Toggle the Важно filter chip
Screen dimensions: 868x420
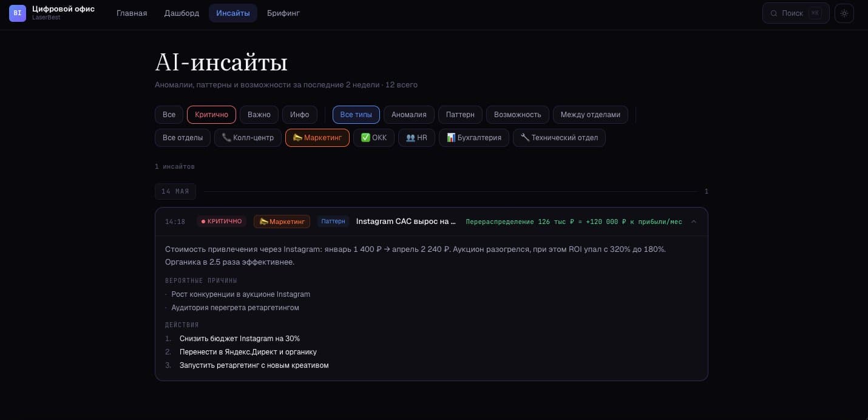coord(259,115)
